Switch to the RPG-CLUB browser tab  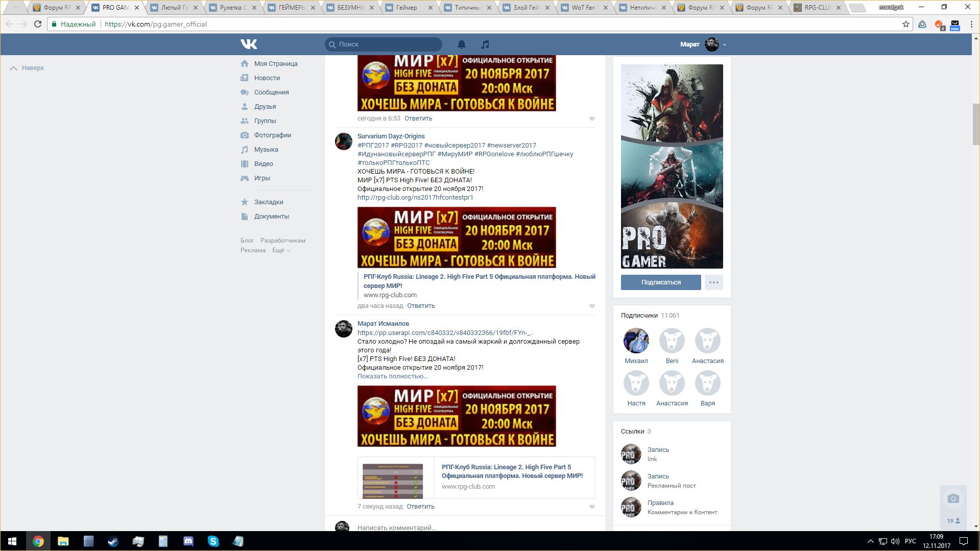[817, 8]
